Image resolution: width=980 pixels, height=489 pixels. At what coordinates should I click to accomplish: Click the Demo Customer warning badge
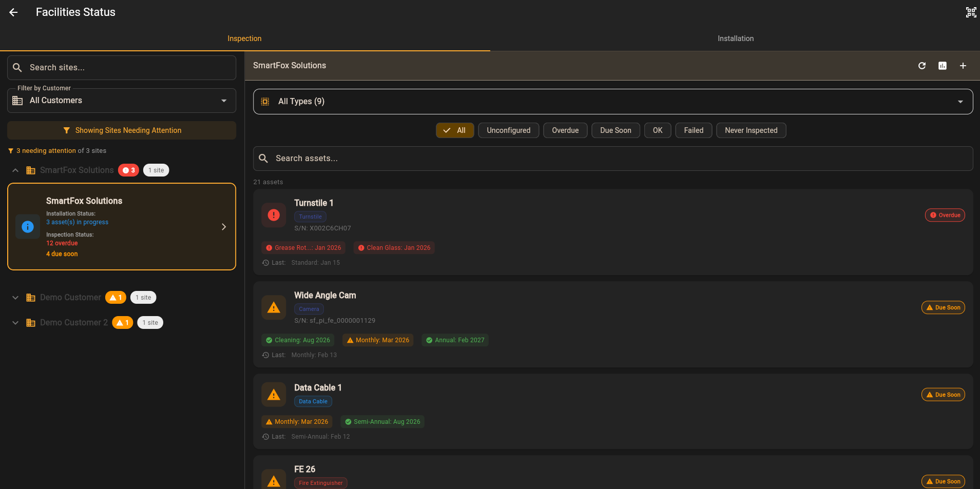click(x=116, y=298)
